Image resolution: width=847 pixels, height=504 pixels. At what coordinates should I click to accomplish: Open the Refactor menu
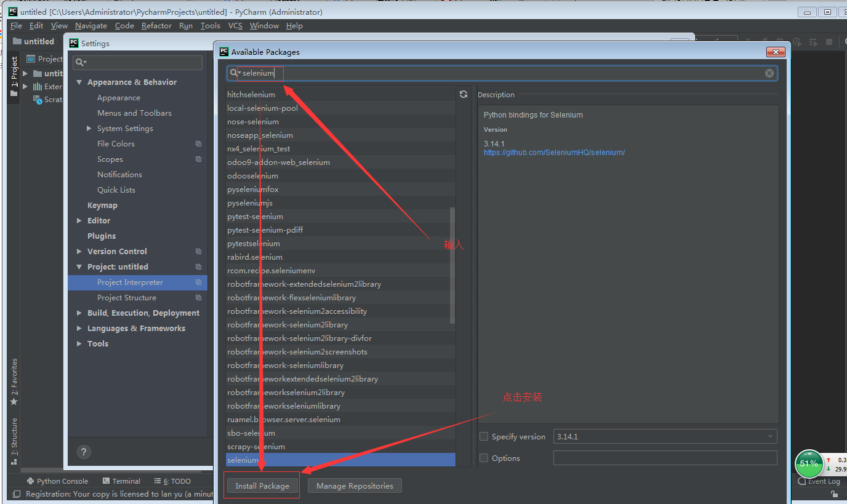coord(156,26)
